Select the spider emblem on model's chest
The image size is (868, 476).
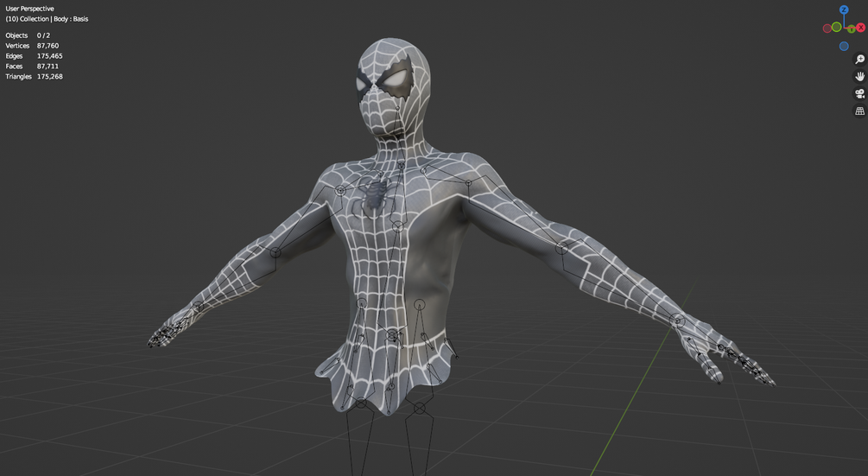click(376, 194)
